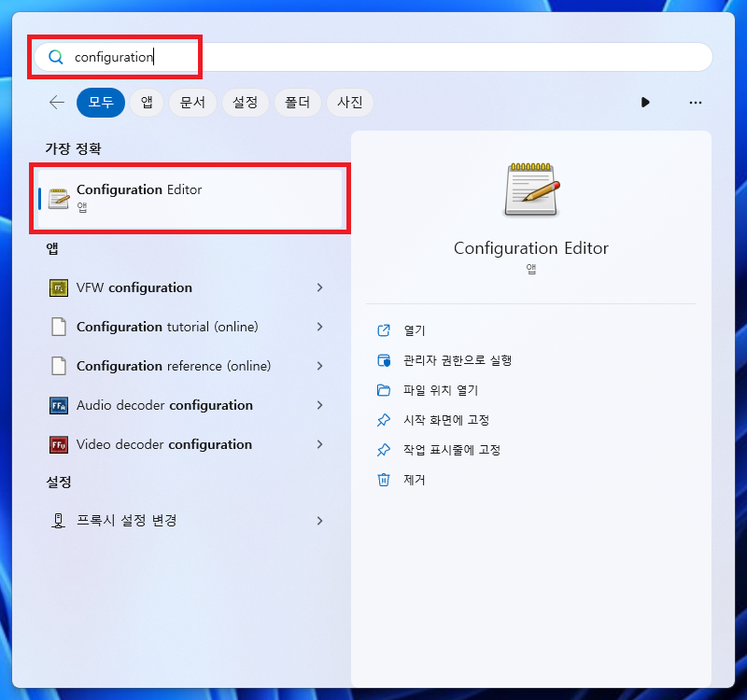Expand Configuration tutorial (online) chevron

319,327
